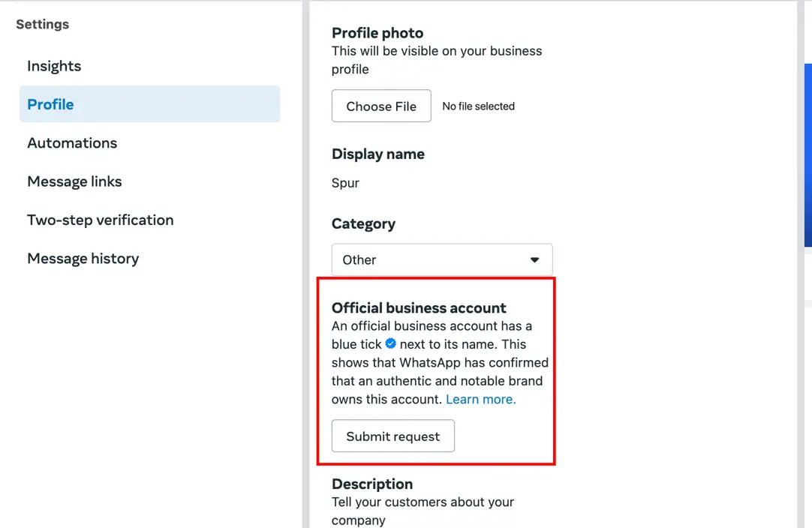
Task: Click the Profile photo heading
Action: (377, 33)
